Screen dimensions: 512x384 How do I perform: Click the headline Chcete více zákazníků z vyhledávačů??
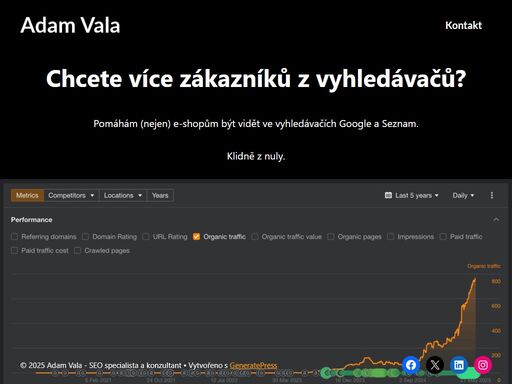pyautogui.click(x=256, y=79)
